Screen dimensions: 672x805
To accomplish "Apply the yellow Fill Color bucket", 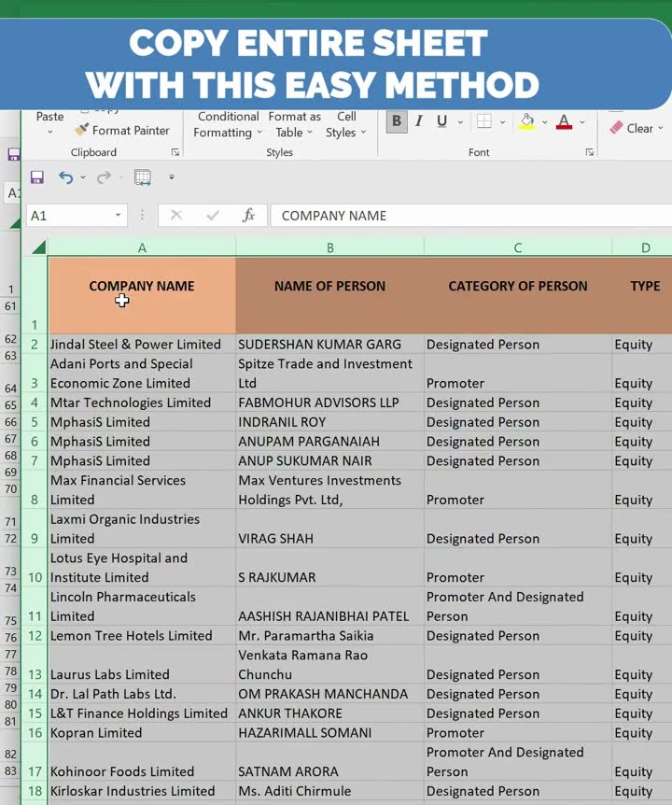I will [x=526, y=121].
